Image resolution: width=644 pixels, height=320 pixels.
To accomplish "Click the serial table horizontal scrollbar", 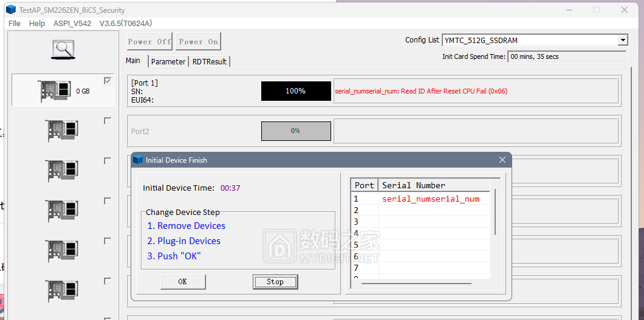I will (416, 283).
